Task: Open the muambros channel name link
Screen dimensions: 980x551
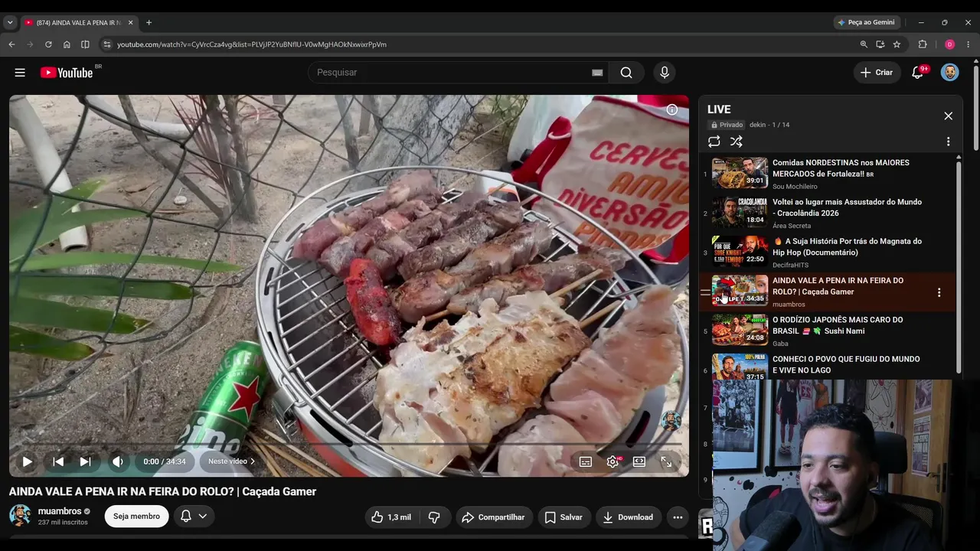Action: click(60, 511)
